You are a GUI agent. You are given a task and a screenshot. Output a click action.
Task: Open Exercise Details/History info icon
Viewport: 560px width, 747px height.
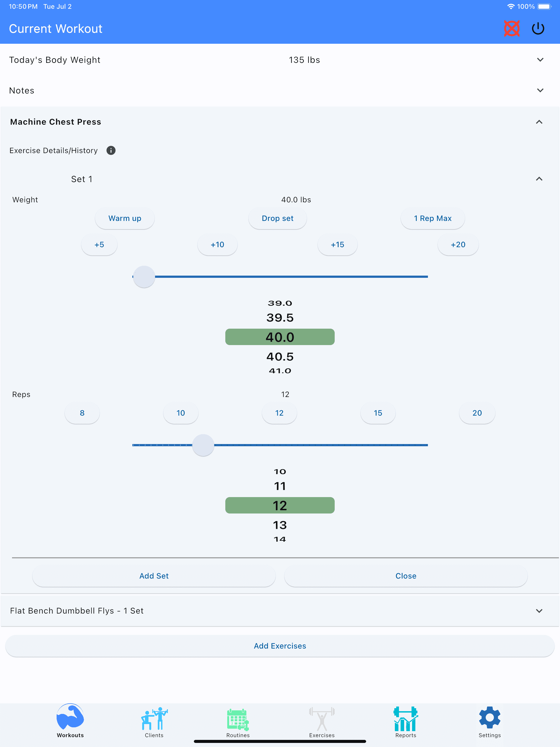(111, 150)
